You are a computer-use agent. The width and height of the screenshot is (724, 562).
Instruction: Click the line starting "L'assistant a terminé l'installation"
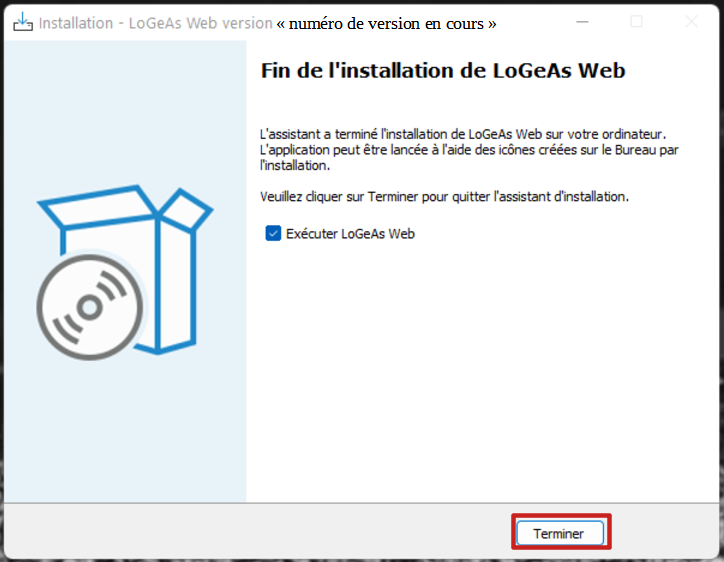coord(462,133)
